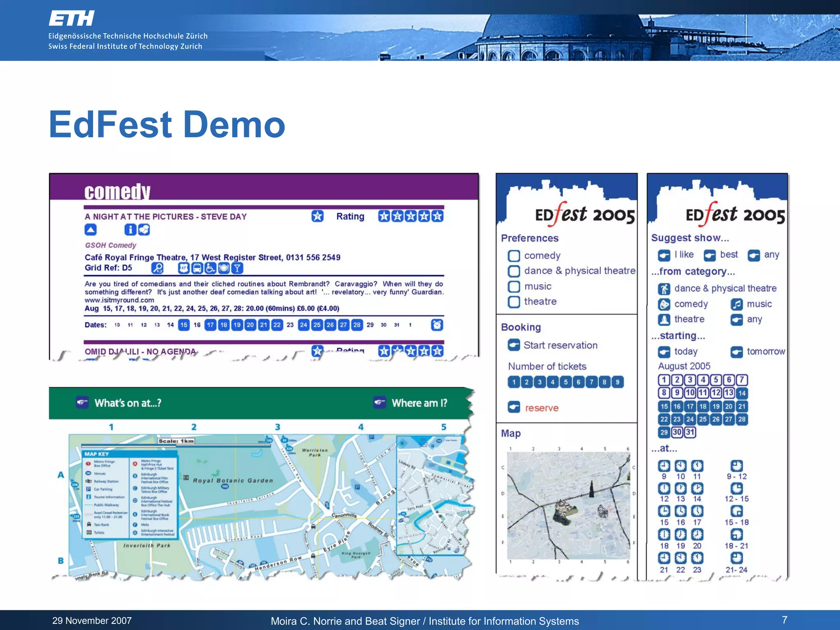Select the 'Where am I?' pointer button
This screenshot has height=630, width=840.
[x=380, y=403]
